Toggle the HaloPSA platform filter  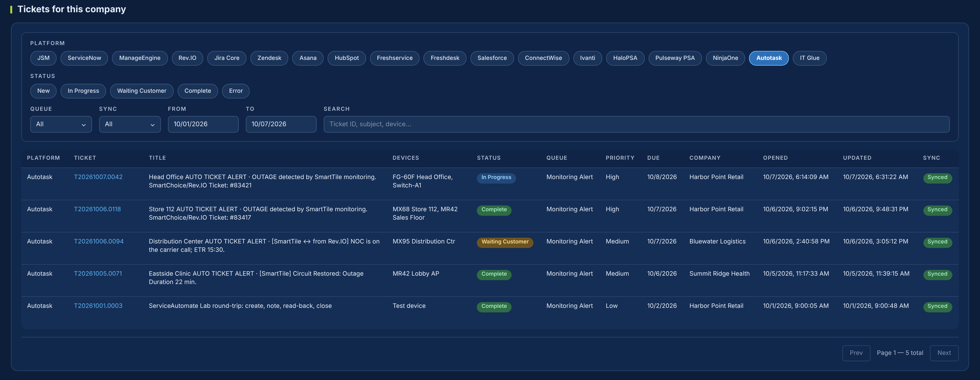625,58
